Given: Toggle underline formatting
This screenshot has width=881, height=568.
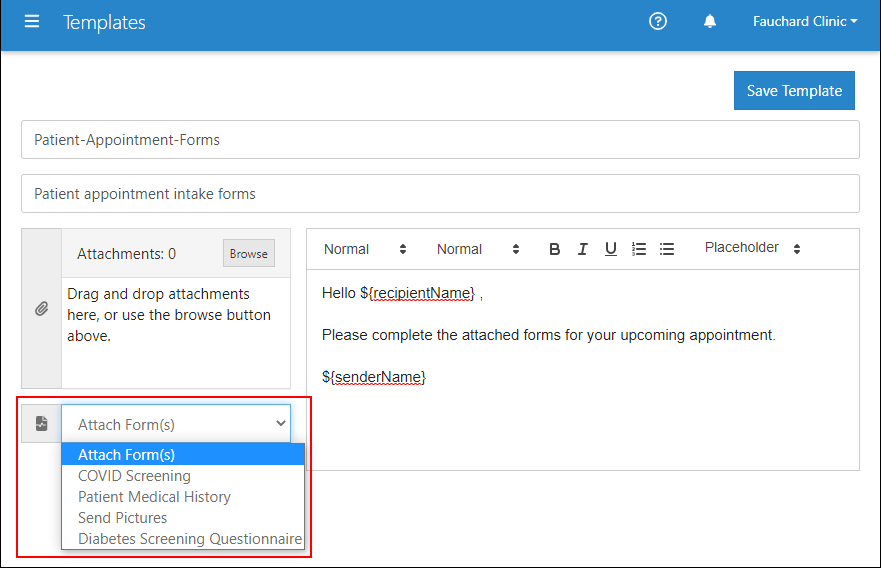Looking at the screenshot, I should (611, 249).
